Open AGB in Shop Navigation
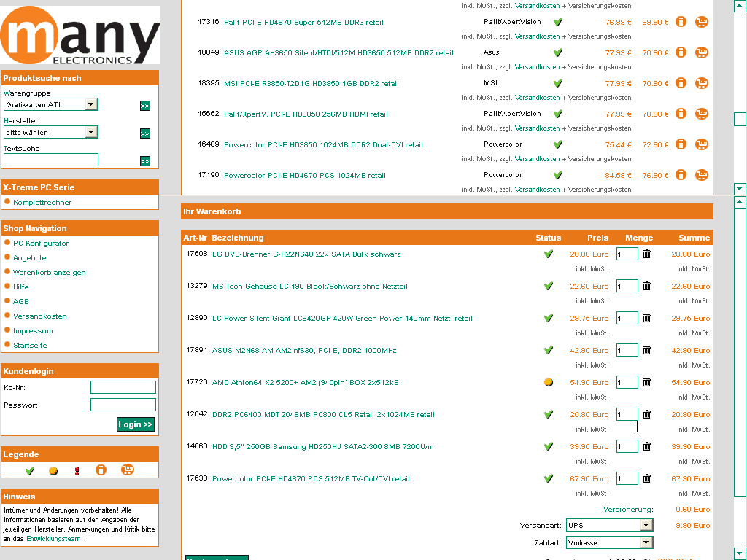This screenshot has width=747, height=560. coord(21,301)
